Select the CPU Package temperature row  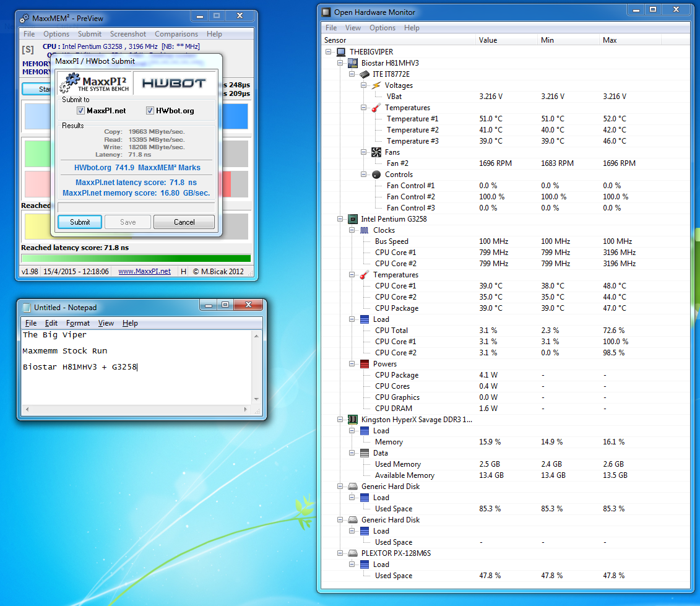pos(506,308)
